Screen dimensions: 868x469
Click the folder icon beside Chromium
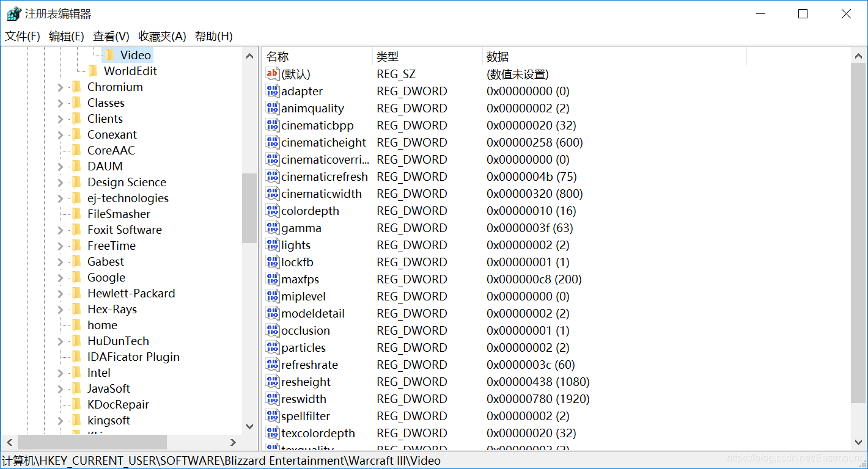tap(77, 87)
